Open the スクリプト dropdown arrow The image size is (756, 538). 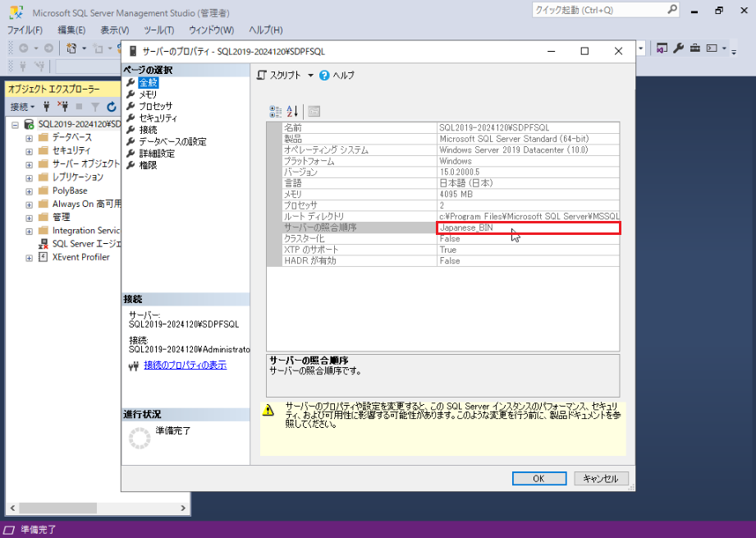(x=310, y=76)
